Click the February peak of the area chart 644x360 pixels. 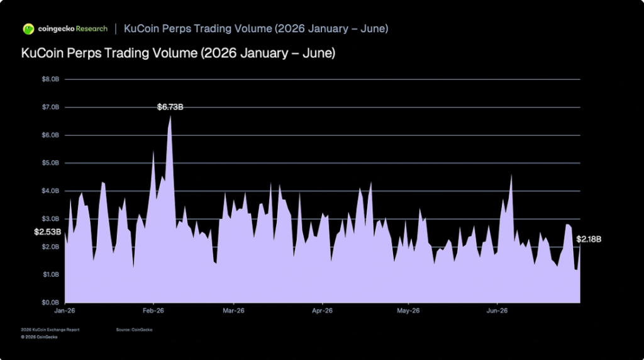click(170, 116)
